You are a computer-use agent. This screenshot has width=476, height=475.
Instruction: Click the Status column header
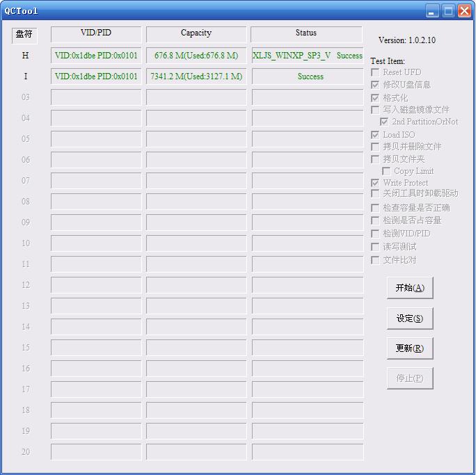pyautogui.click(x=306, y=34)
